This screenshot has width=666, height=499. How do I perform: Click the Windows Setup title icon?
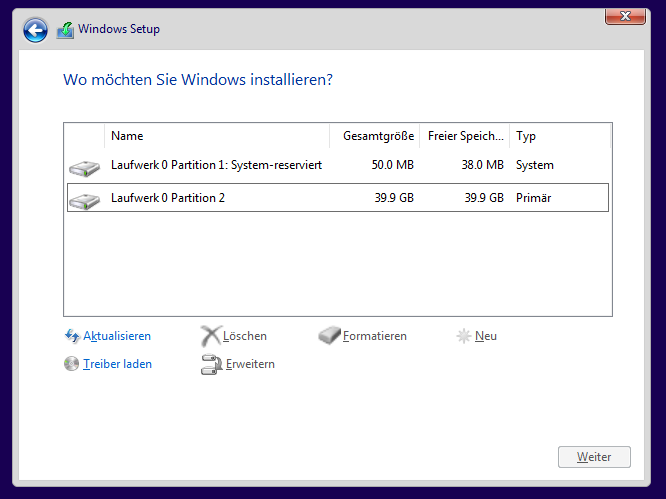click(x=65, y=30)
